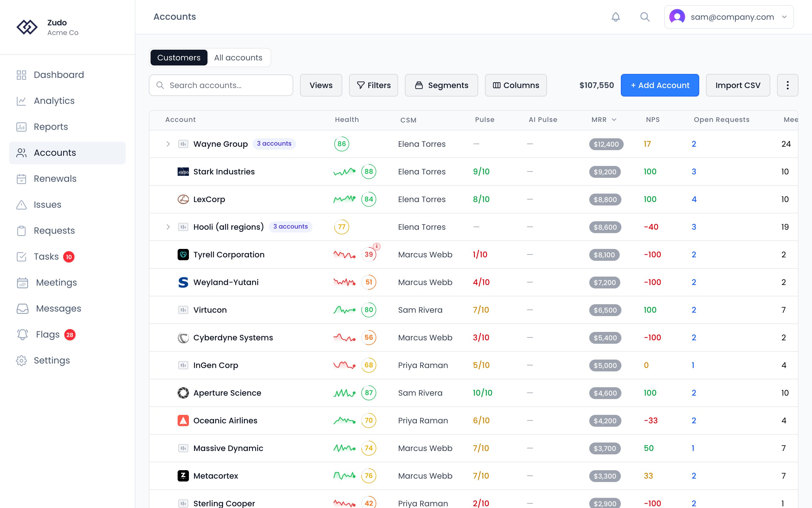
Task: Click the $12,400 MRR pill
Action: [606, 144]
